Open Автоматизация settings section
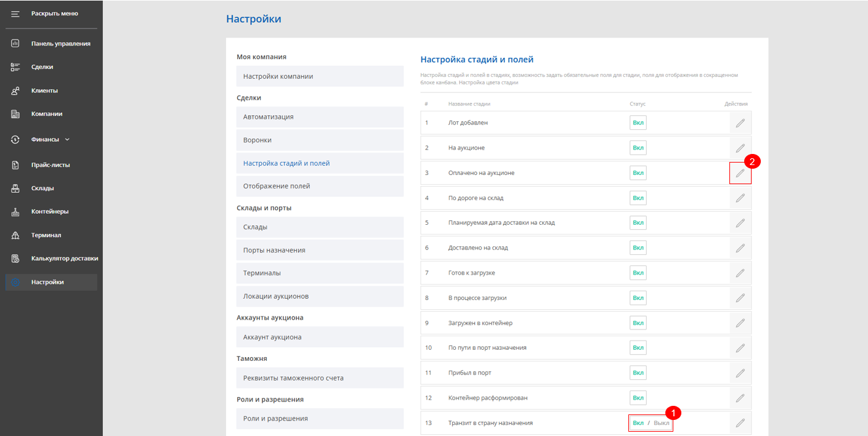Image resolution: width=868 pixels, height=436 pixels. [320, 117]
